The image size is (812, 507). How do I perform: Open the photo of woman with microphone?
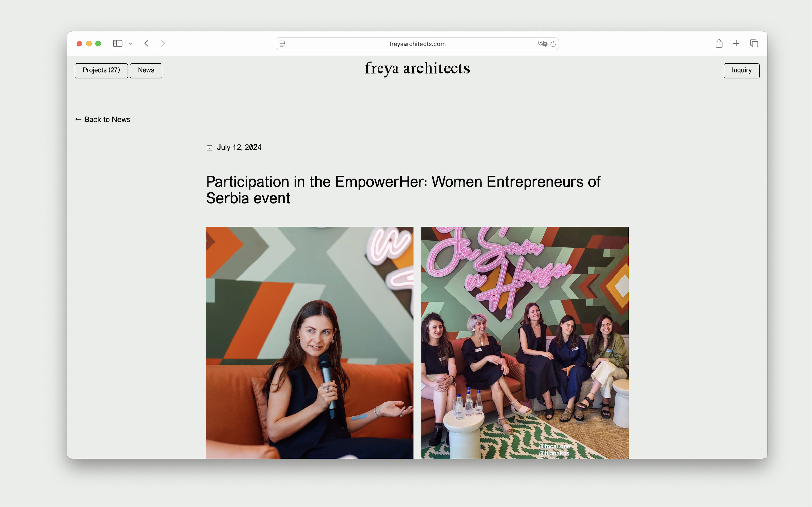point(309,342)
